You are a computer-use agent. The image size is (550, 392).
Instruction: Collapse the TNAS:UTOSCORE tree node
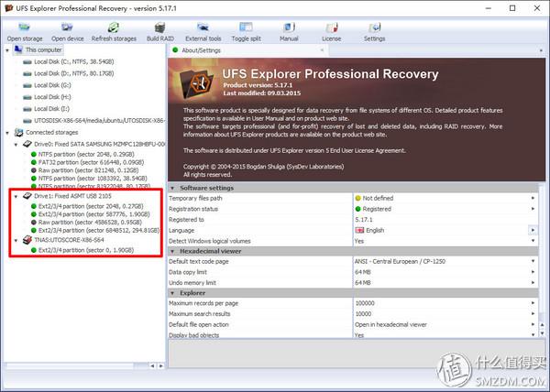tap(16, 240)
